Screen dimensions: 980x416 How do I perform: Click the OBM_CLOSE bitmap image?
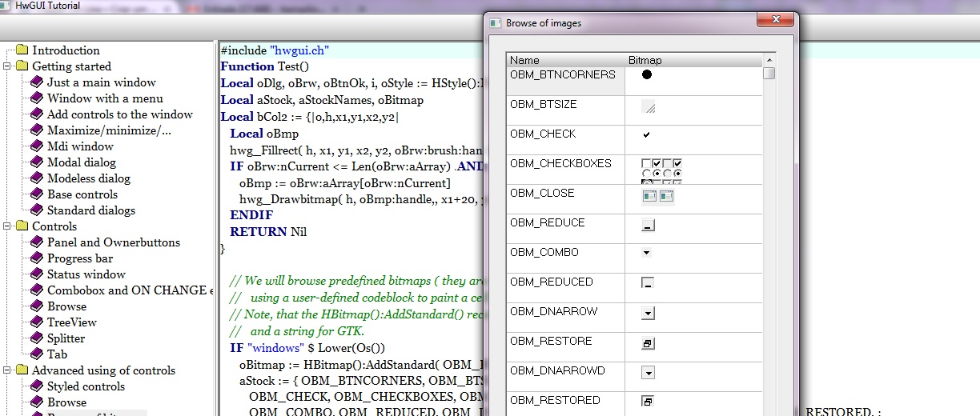(657, 196)
